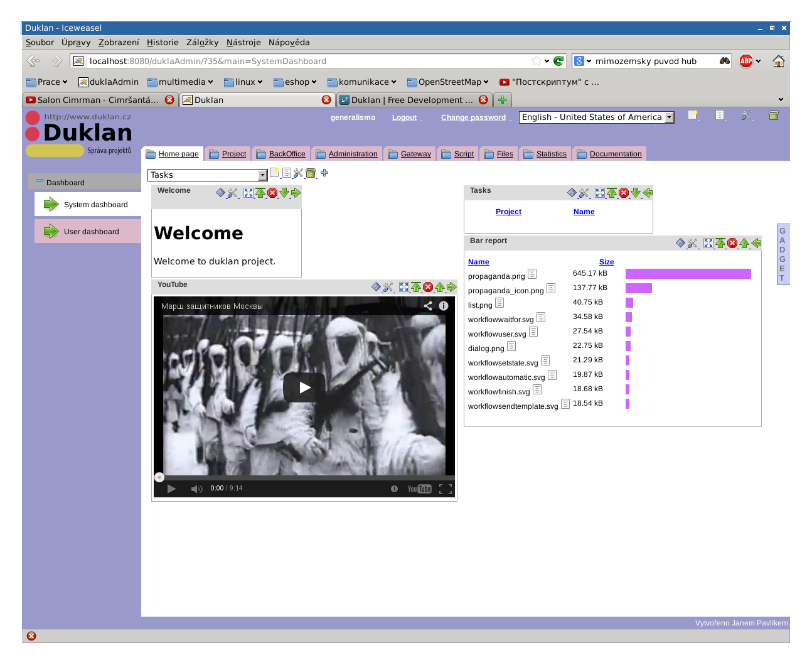Sort files by clicking the Size column header
The width and height of the screenshot is (812, 665).
606,262
